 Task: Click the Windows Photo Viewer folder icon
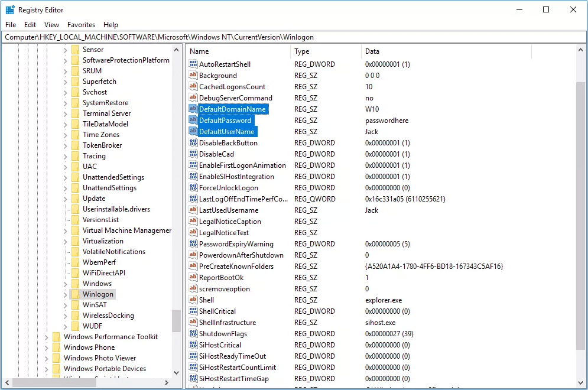[x=56, y=358]
